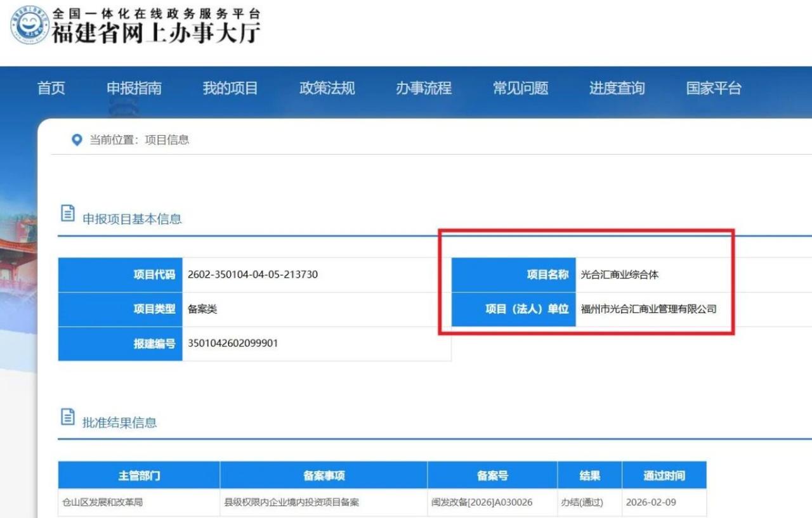Screen dimensions: 812x518
Task: Select the 首页 menu item
Action: pyautogui.click(x=51, y=88)
